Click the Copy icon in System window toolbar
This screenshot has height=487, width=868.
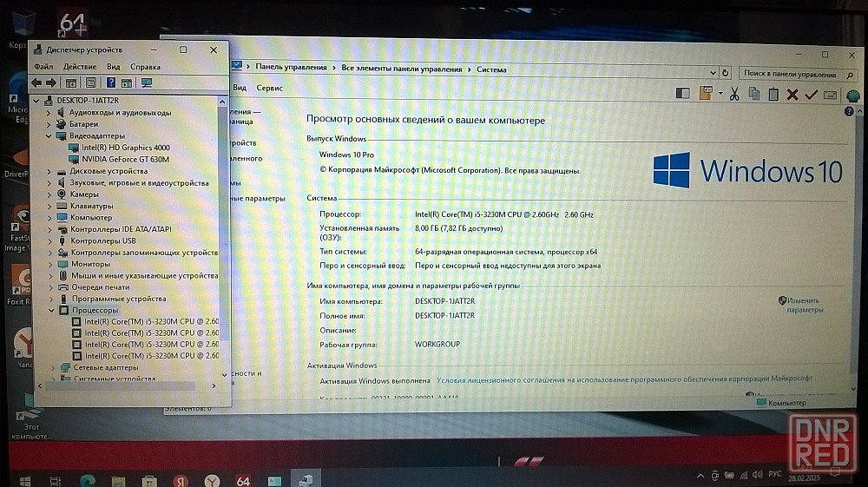[754, 94]
